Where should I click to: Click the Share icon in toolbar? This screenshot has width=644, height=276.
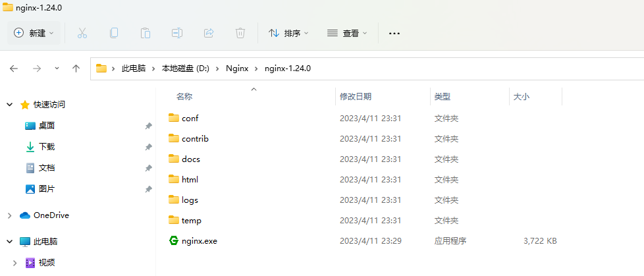209,34
